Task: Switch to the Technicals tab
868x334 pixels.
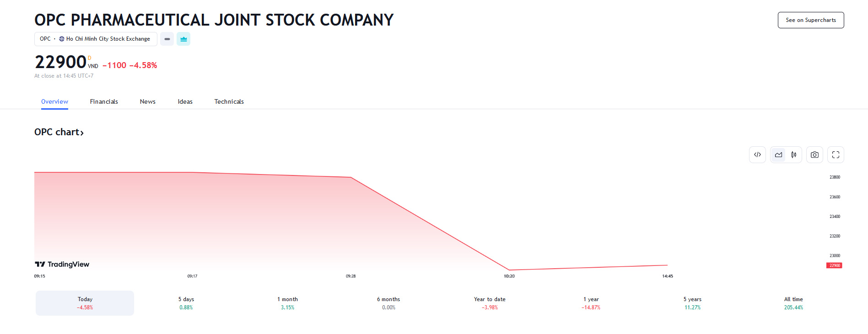Action: 229,102
